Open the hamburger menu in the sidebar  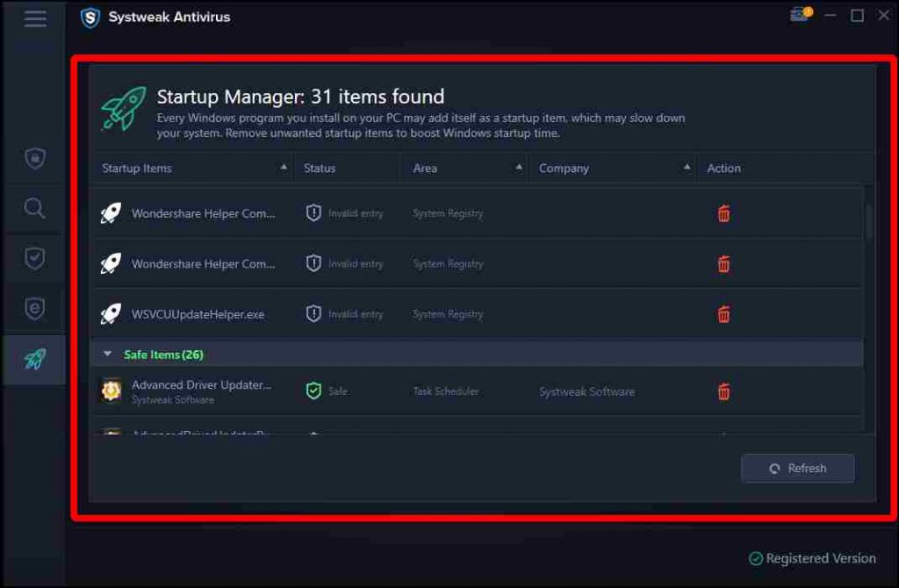point(35,18)
